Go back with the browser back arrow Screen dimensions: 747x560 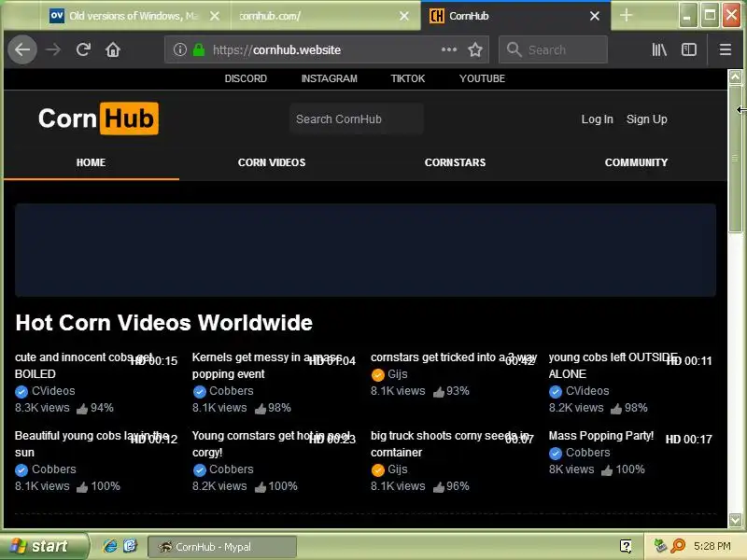point(22,49)
